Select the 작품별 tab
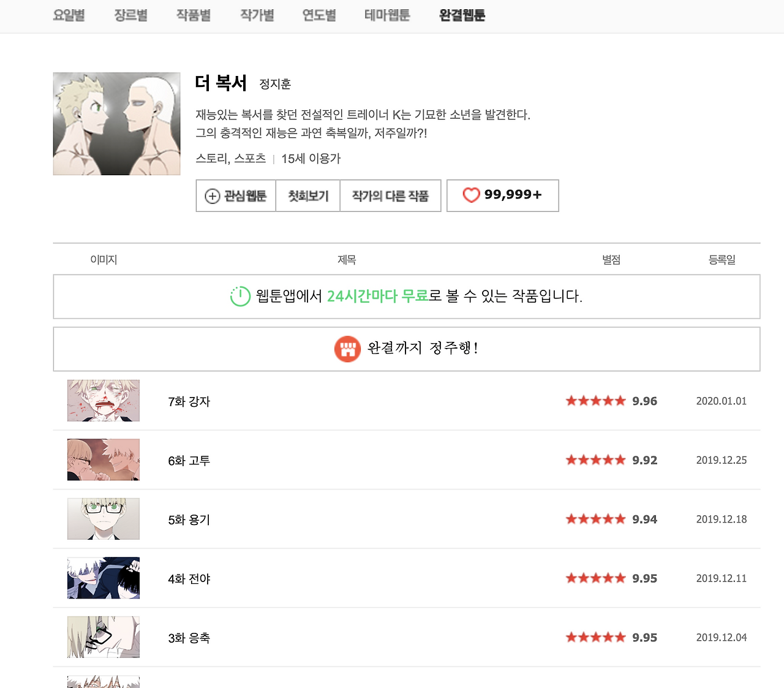Viewport: 784px width, 688px height. (x=194, y=15)
